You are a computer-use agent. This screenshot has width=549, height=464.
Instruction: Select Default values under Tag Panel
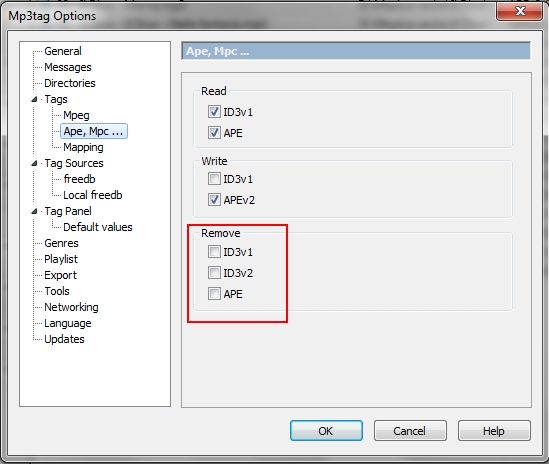98,227
